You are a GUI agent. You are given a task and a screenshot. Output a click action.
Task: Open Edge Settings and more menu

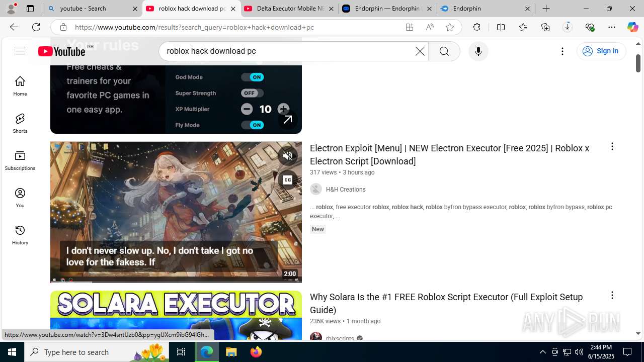pos(612,27)
